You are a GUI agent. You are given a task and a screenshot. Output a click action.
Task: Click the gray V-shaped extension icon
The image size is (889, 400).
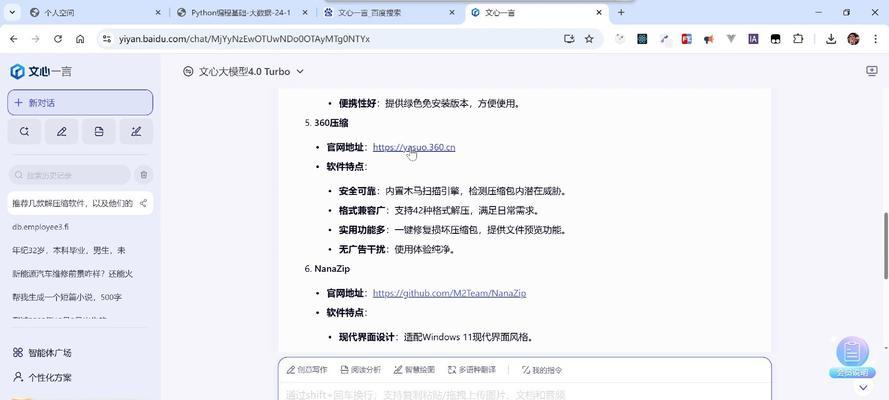(731, 39)
